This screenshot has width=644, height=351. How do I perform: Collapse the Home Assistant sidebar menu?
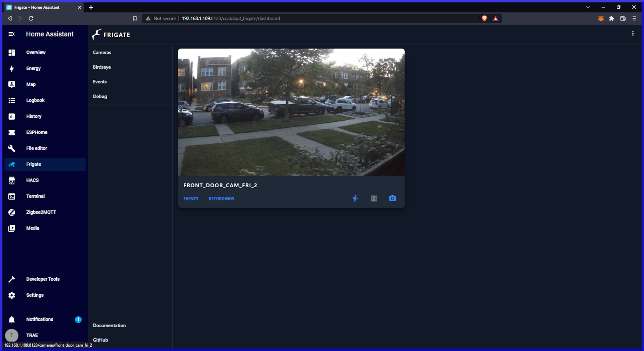pos(12,34)
